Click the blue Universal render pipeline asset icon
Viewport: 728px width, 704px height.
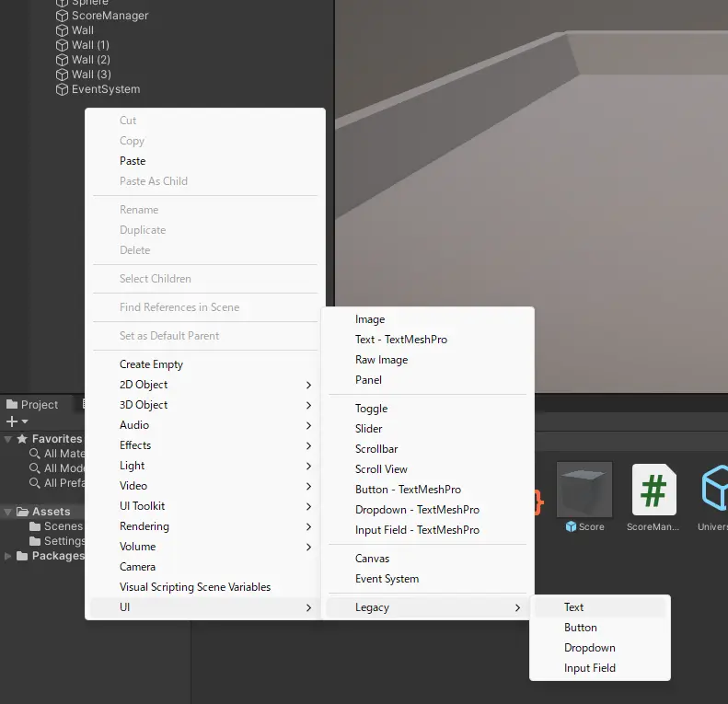pyautogui.click(x=714, y=490)
